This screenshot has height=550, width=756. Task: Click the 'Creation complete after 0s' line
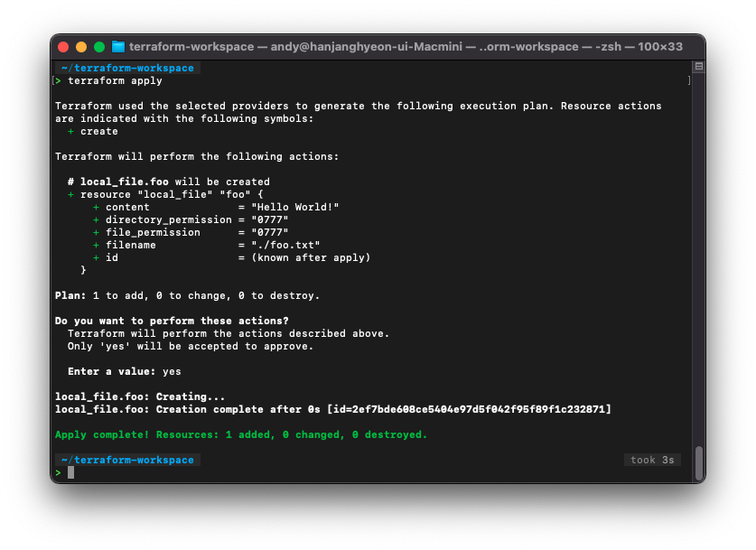[x=333, y=409]
